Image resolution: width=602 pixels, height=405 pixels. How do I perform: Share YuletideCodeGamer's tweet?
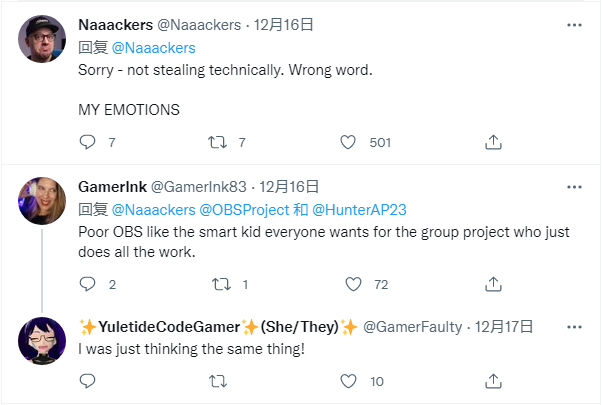(492, 380)
